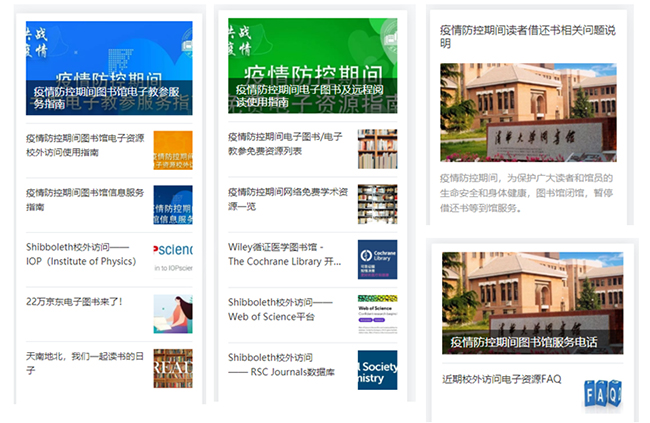Click the Cochrane Library logo thumbnail

coord(377,259)
